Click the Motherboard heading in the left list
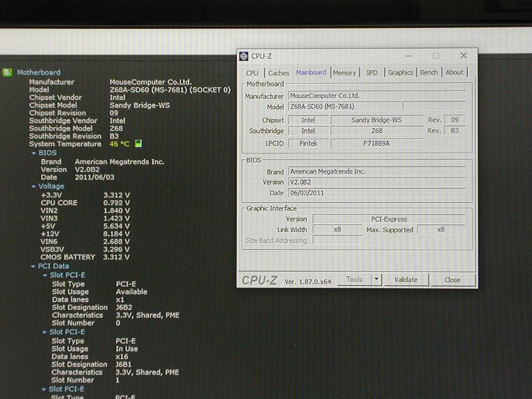This screenshot has width=532, height=399. (x=39, y=72)
